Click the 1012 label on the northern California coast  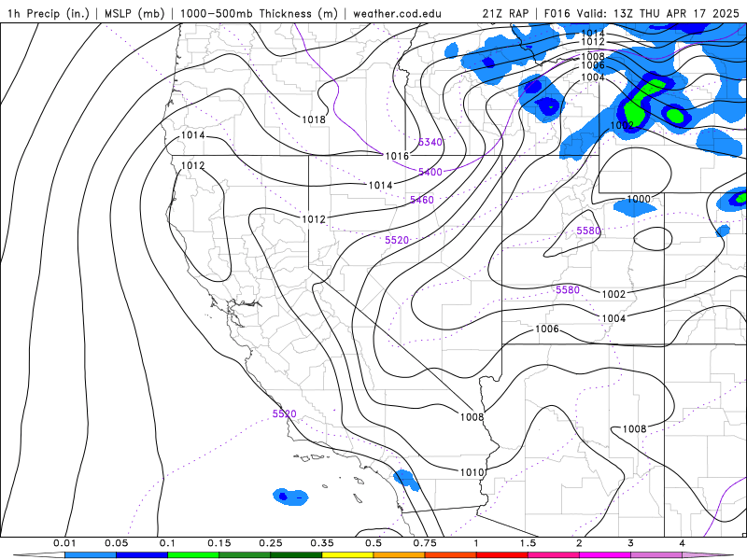(x=193, y=166)
